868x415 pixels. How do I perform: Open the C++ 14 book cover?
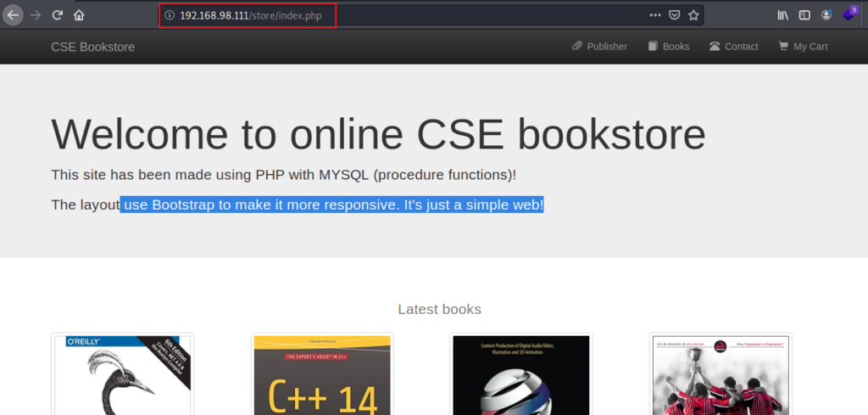[322, 374]
